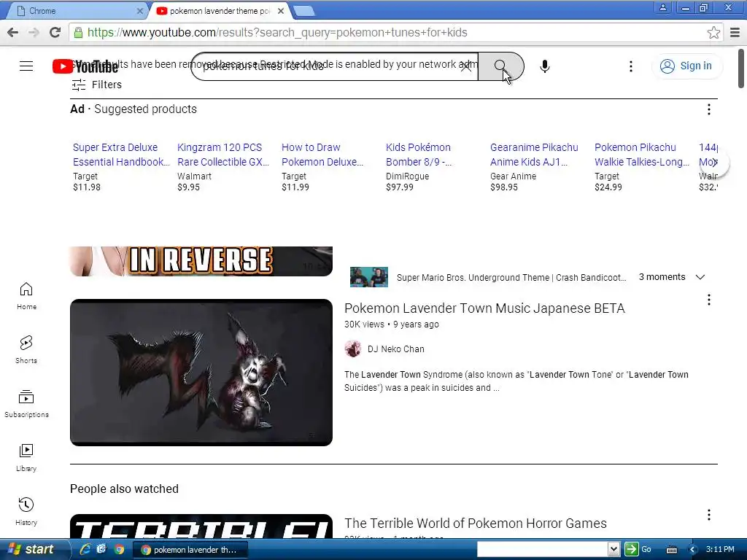Open How to Draw Pokemon Deluxe product
Image resolution: width=747 pixels, height=560 pixels.
pos(322,155)
